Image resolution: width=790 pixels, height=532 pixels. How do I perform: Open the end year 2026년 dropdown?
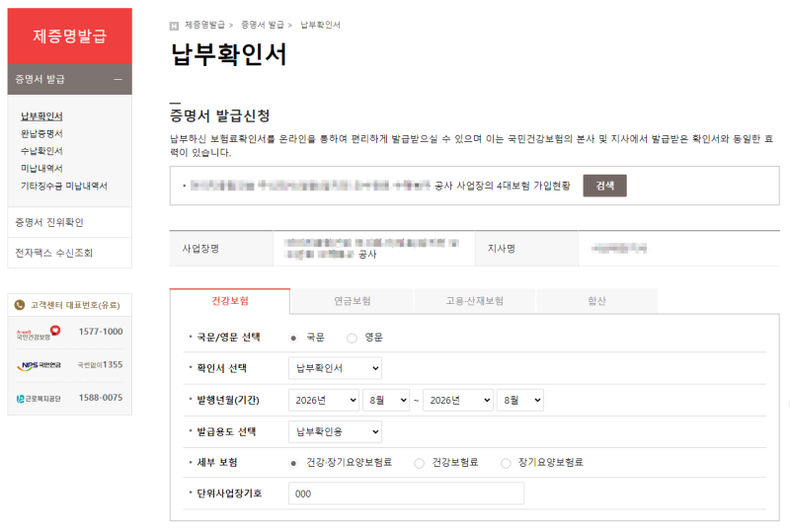[458, 400]
